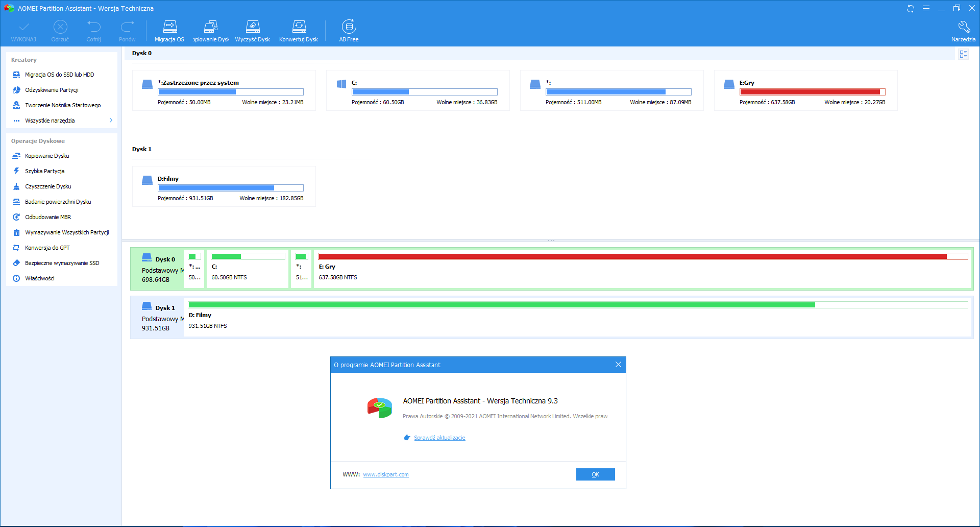Click the AOMEI logo in the About dialog

tap(379, 408)
